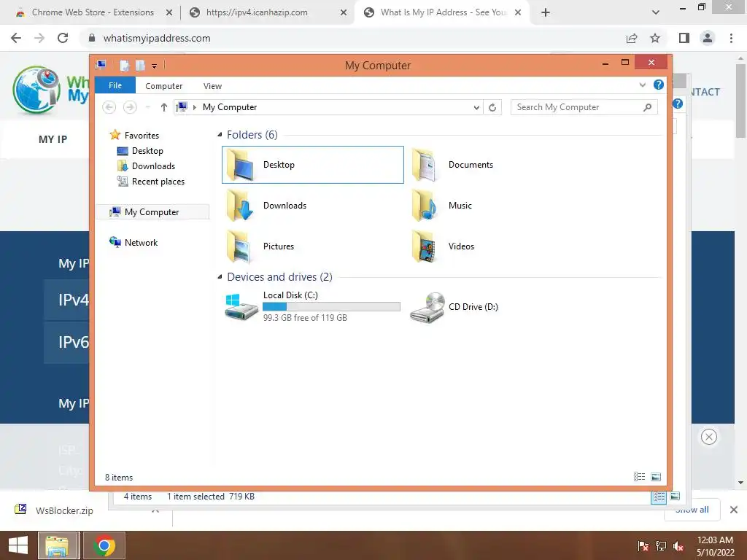Reload the Chrome page
Screen dimensions: 747x560
pos(63,38)
